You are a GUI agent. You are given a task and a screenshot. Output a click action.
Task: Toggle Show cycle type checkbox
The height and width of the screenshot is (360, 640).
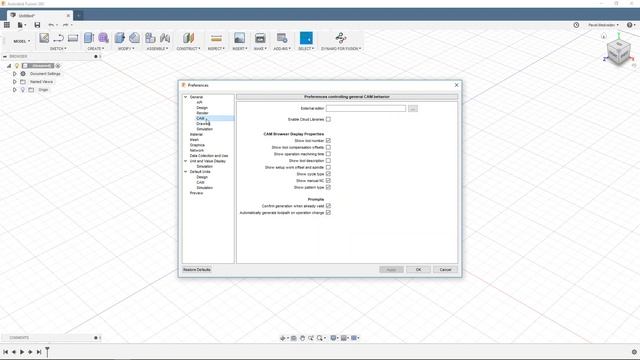(x=328, y=174)
